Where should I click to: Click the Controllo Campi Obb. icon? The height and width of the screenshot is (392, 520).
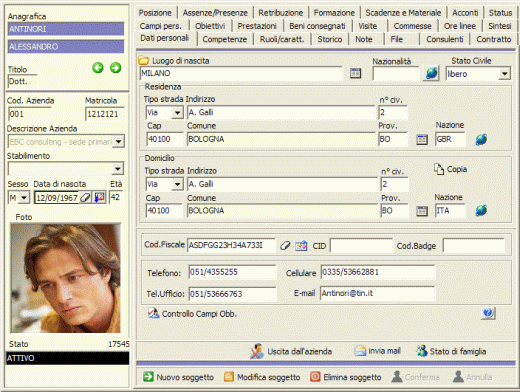click(153, 313)
